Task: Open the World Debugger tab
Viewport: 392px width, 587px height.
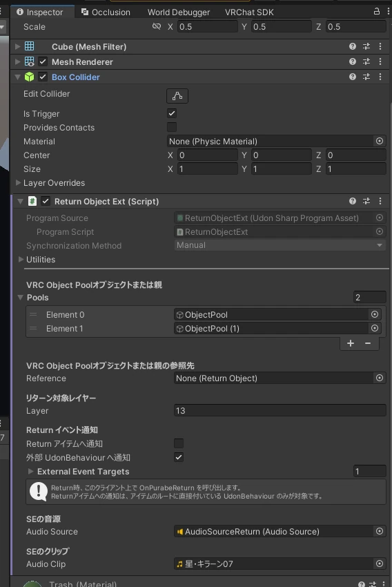Action: (x=179, y=12)
